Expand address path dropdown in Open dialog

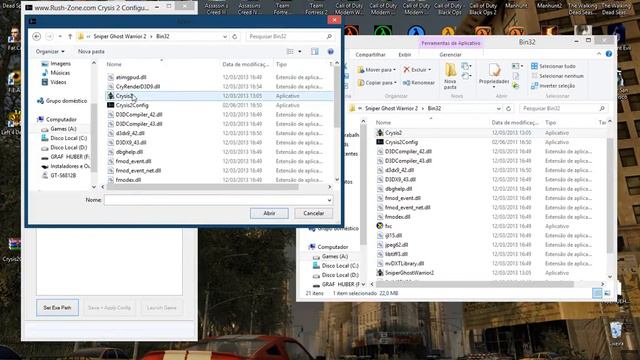click(x=225, y=36)
